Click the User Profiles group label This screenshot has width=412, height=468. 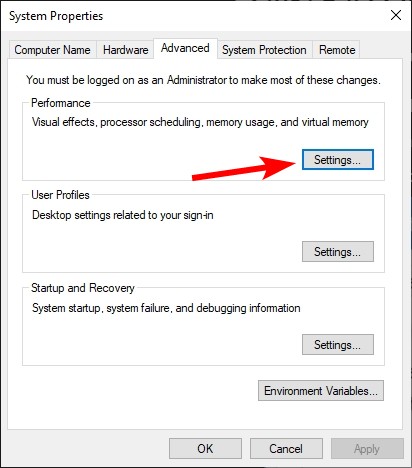(60, 195)
